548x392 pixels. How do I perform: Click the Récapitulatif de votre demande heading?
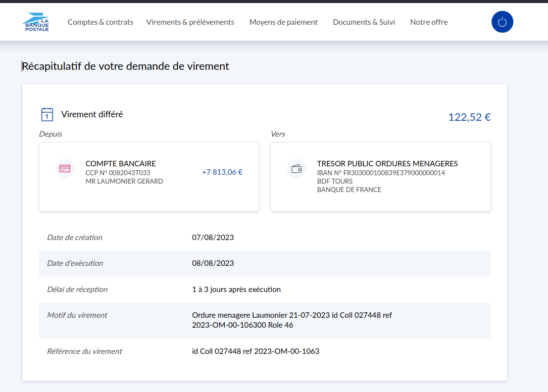[x=126, y=66]
